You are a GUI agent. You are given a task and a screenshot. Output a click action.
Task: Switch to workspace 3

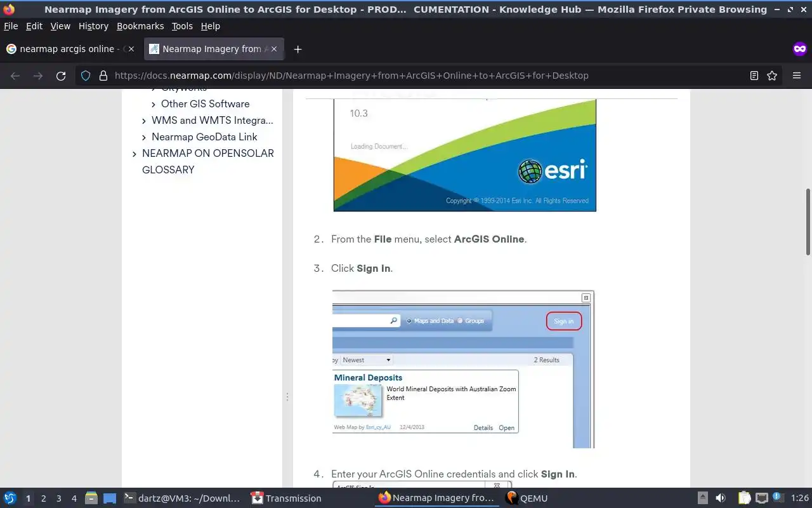pos(58,498)
